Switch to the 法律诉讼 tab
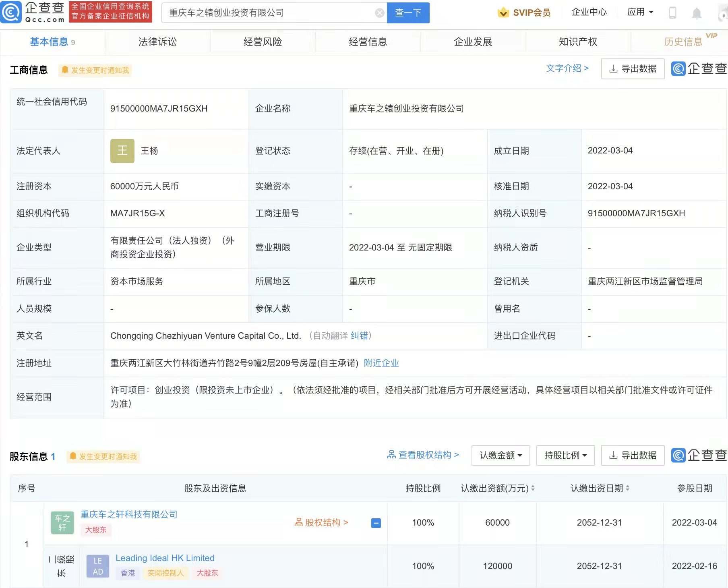The height and width of the screenshot is (588, 728). tap(157, 41)
